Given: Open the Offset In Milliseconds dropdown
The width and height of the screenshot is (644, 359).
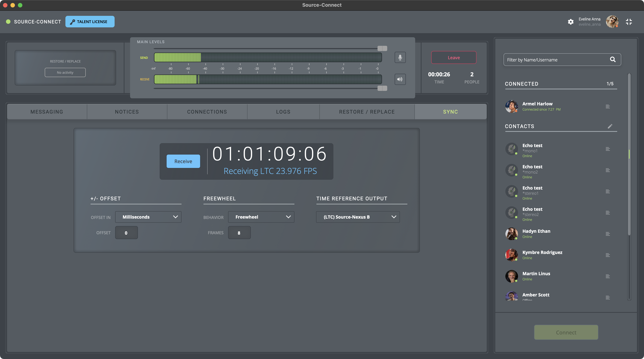Looking at the screenshot, I should tap(148, 217).
